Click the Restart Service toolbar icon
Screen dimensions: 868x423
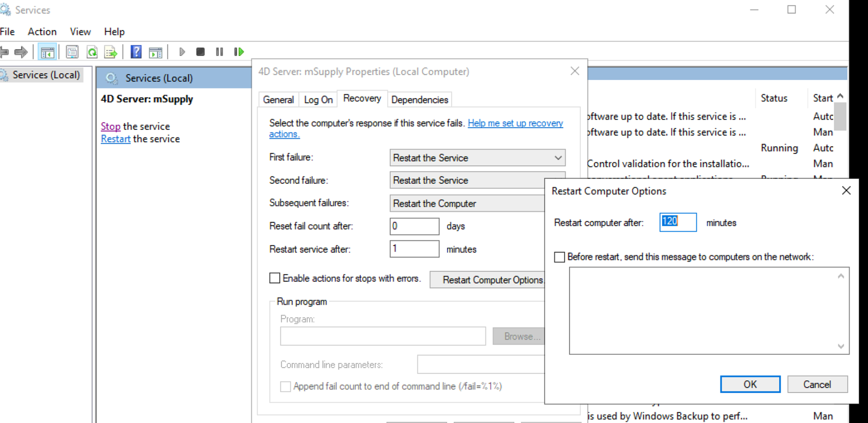[x=239, y=52]
